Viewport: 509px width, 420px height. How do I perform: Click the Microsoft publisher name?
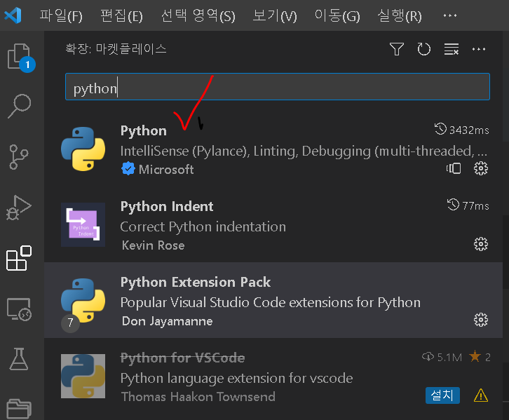pyautogui.click(x=166, y=170)
